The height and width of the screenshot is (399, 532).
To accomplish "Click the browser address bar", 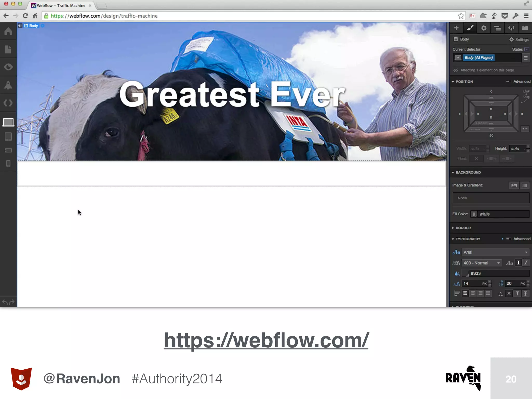I will 253,16.
